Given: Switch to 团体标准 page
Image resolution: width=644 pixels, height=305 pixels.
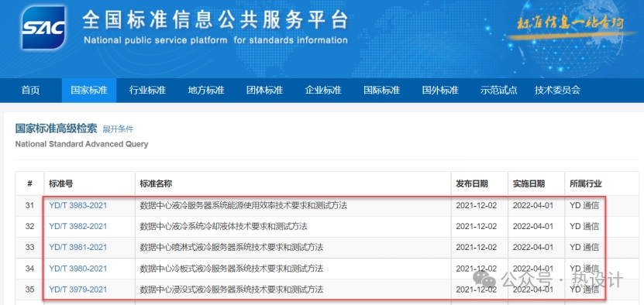Looking at the screenshot, I should (x=264, y=91).
